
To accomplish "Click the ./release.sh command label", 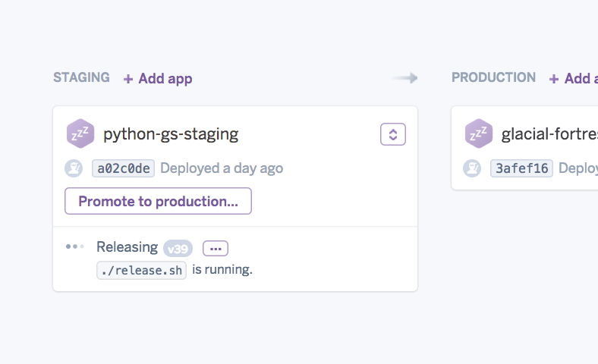I will pyautogui.click(x=141, y=270).
